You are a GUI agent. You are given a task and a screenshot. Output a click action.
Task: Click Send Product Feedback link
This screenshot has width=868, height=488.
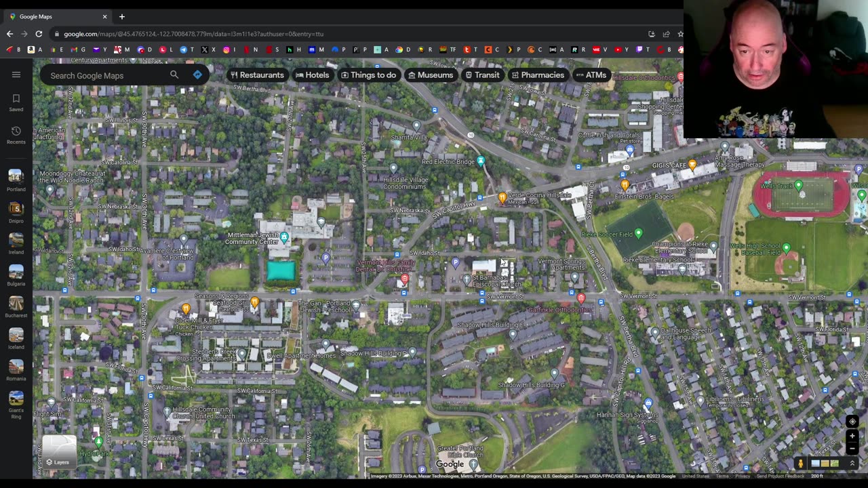[780, 476]
